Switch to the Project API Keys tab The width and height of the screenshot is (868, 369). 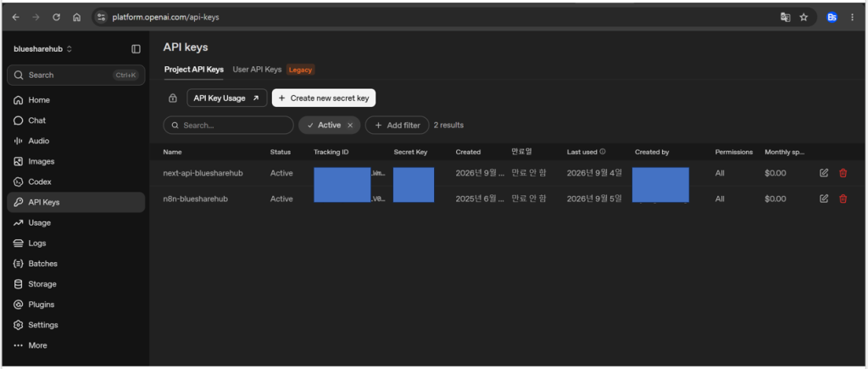194,70
